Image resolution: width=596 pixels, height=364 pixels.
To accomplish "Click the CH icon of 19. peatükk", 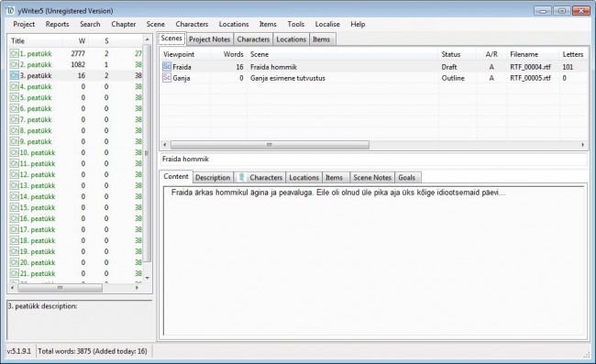I will point(14,252).
